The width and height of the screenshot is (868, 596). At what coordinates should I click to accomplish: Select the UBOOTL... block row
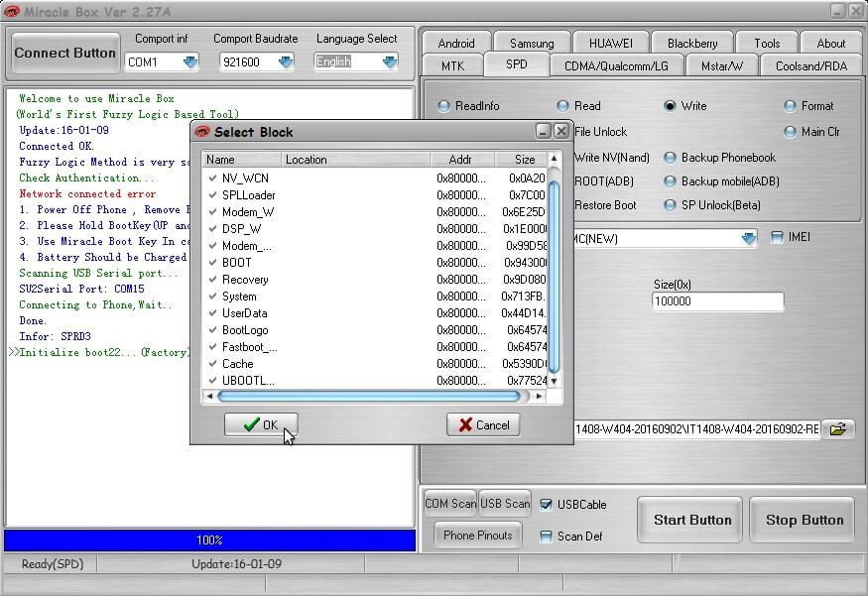[376, 381]
